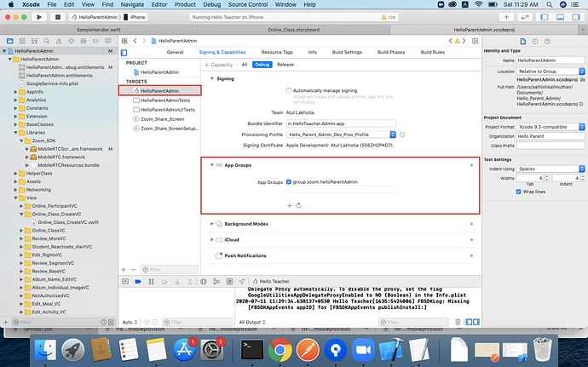Collapse the Signing section triangle
The image size is (588, 367).
coord(212,78)
